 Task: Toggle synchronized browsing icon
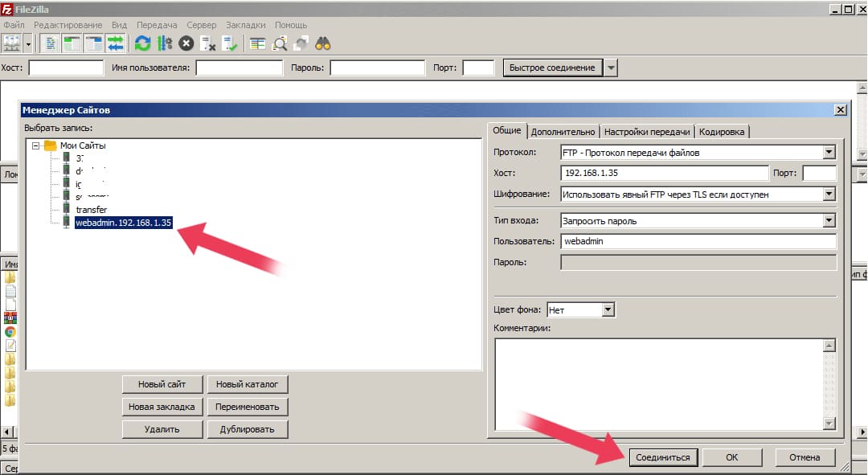point(301,43)
